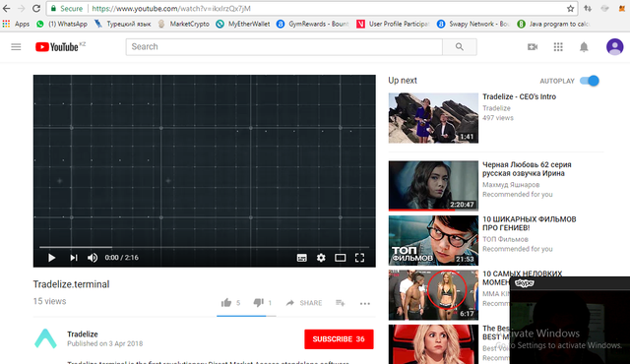Open the Черная Любовь 62 серия title
630x364 pixels.
[x=527, y=169]
